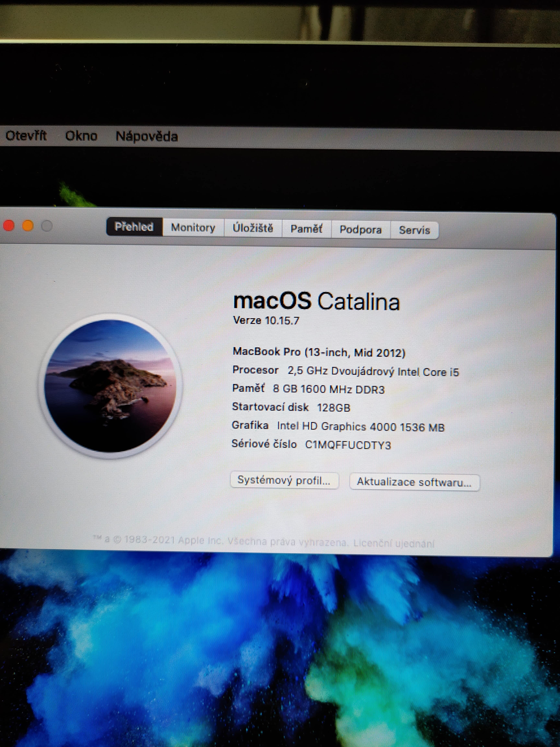Open the Nápověda help menu
The height and width of the screenshot is (747, 560).
pyautogui.click(x=146, y=137)
